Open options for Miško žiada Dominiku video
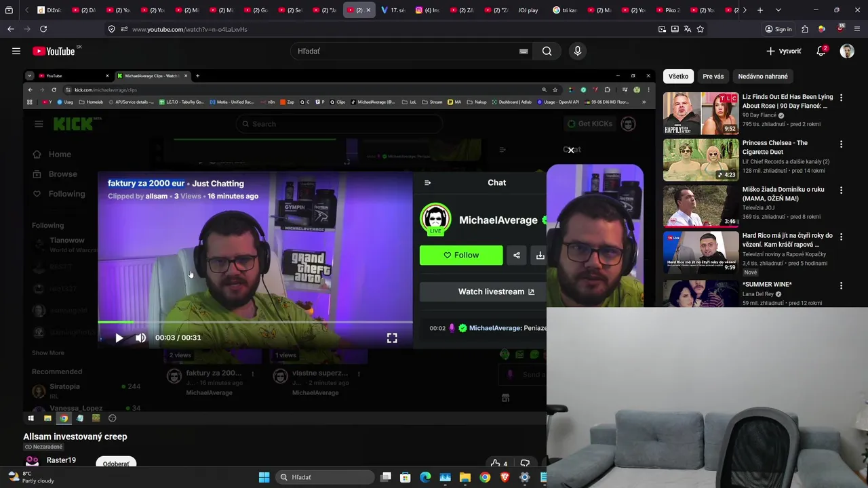868x488 pixels. [x=841, y=190]
